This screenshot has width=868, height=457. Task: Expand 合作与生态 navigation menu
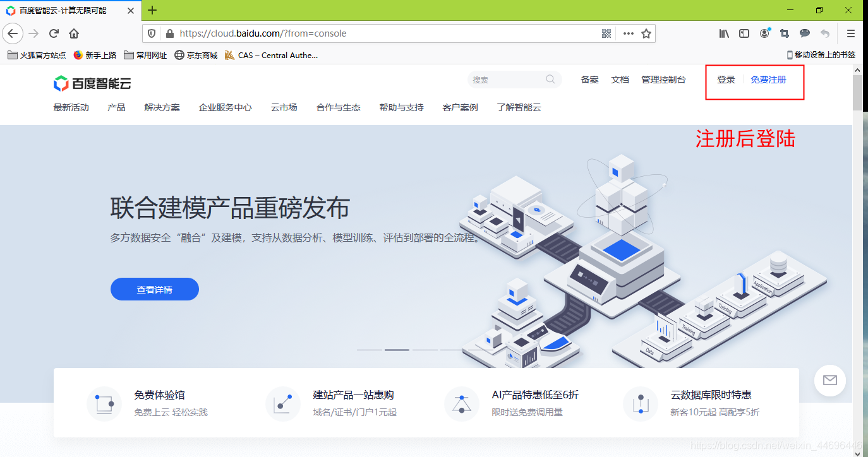[x=339, y=107]
